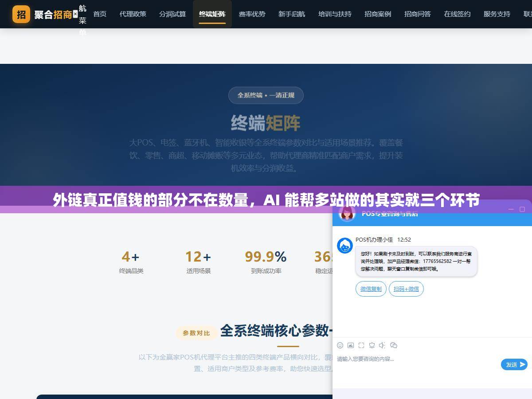
Task: Click the 参数对比 tag label
Action: click(196, 333)
